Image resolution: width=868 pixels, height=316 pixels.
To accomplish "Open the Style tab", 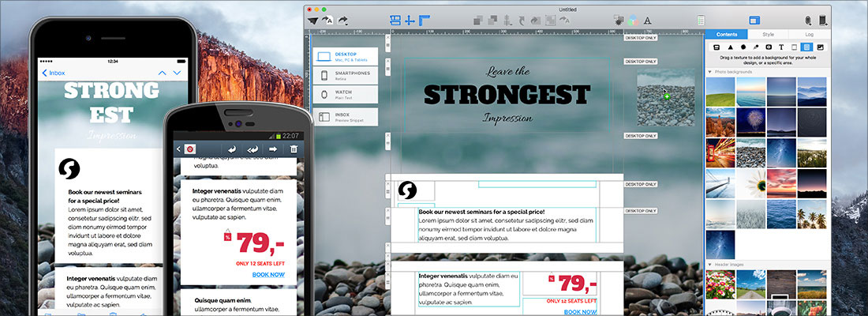I will [x=768, y=35].
